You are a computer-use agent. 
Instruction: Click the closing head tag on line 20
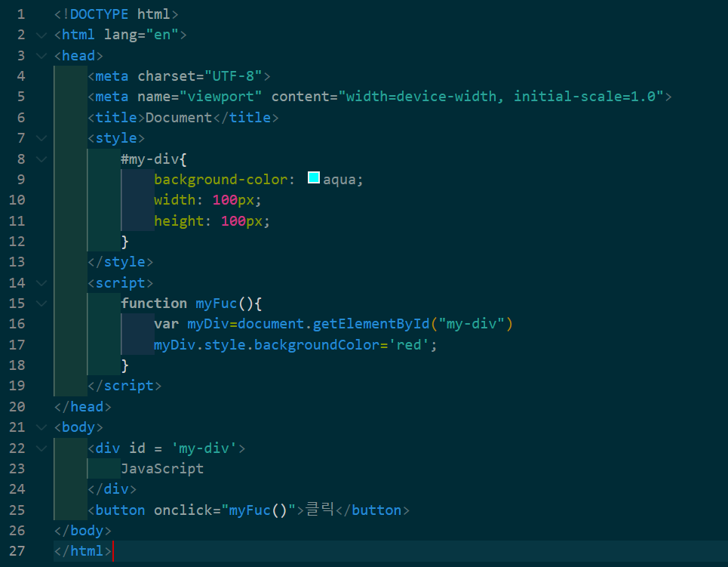point(83,407)
